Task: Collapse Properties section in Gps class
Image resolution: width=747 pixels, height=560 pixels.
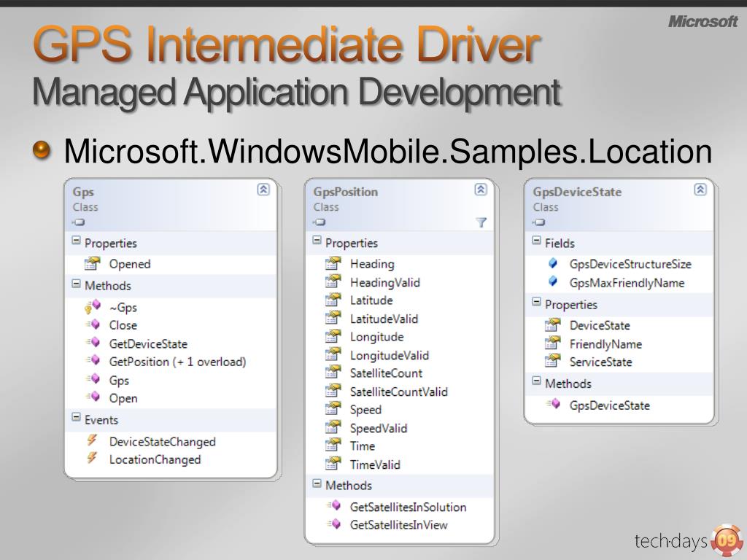Action: pyautogui.click(x=76, y=241)
